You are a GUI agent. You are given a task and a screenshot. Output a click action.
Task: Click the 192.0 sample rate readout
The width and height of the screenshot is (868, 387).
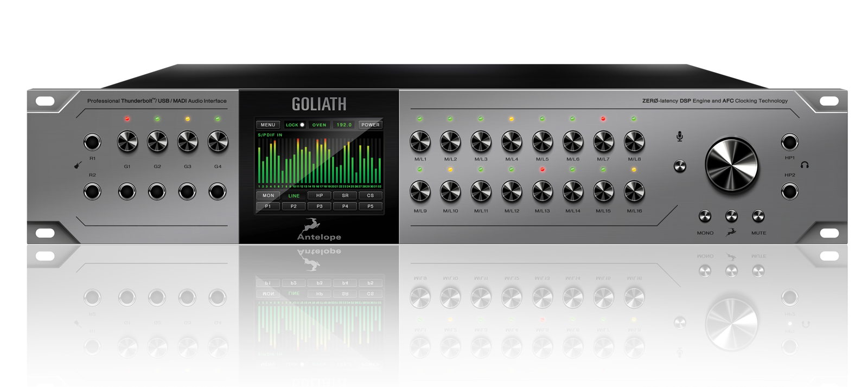pyautogui.click(x=344, y=125)
